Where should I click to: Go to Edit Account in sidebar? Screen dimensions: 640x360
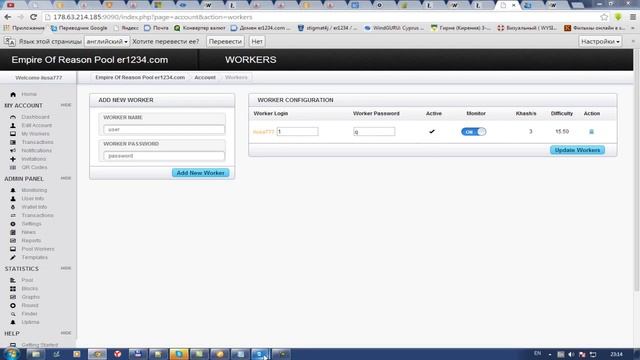tap(36, 125)
